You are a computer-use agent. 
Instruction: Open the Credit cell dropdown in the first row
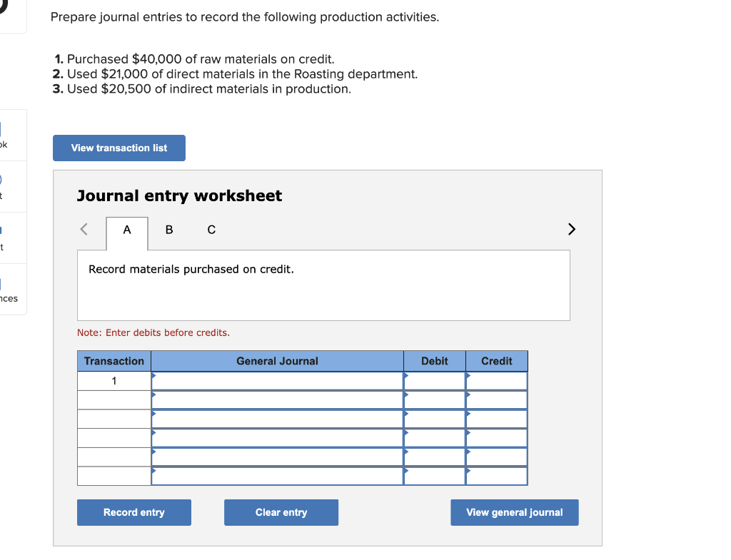(496, 380)
